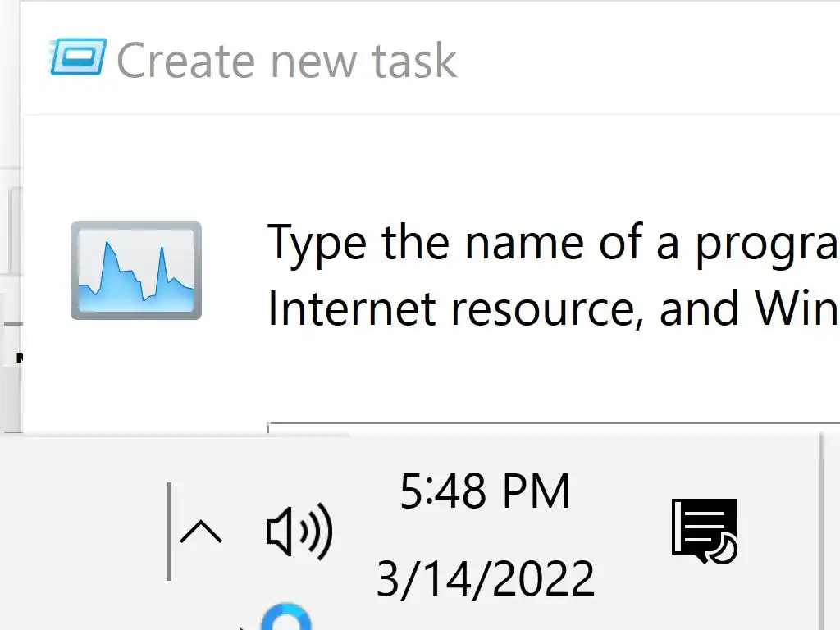840x630 pixels.
Task: Bring the background window behind the dialog forward
Action: (x=10, y=246)
